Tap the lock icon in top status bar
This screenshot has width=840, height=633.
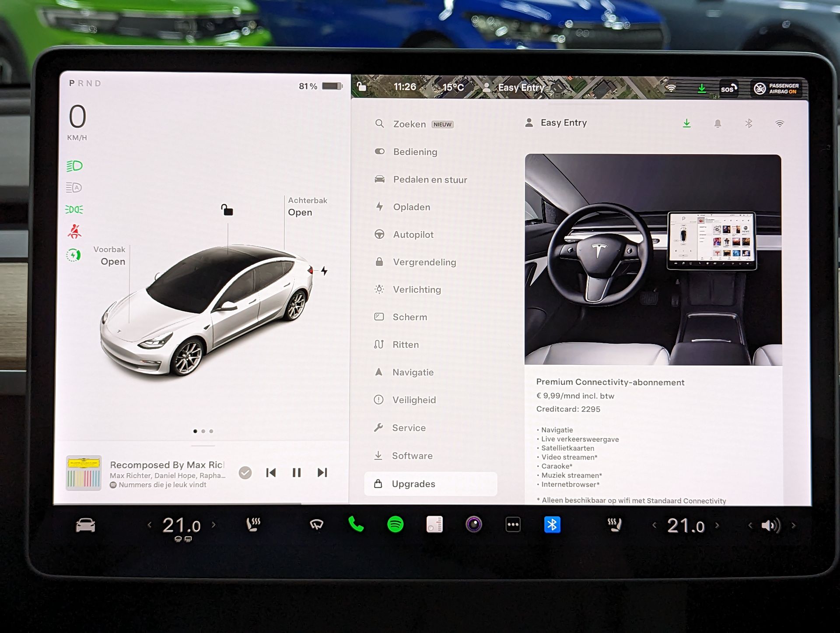point(361,86)
